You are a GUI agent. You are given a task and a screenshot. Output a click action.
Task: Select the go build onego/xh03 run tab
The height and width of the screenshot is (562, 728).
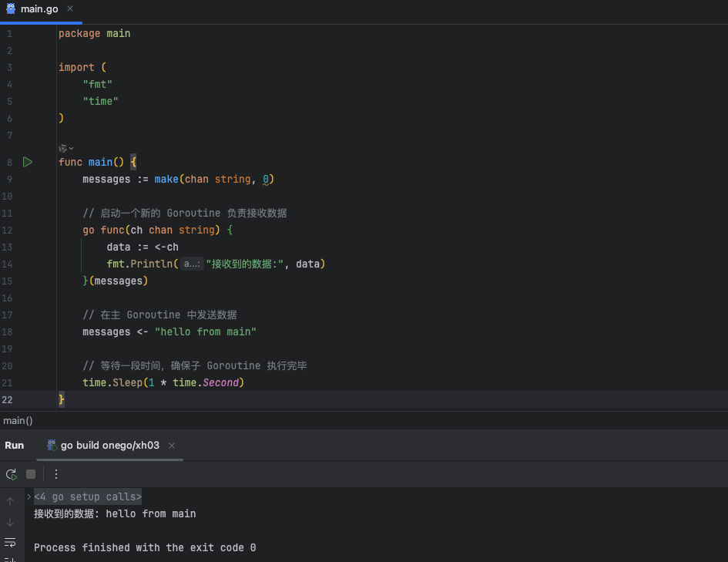click(109, 446)
